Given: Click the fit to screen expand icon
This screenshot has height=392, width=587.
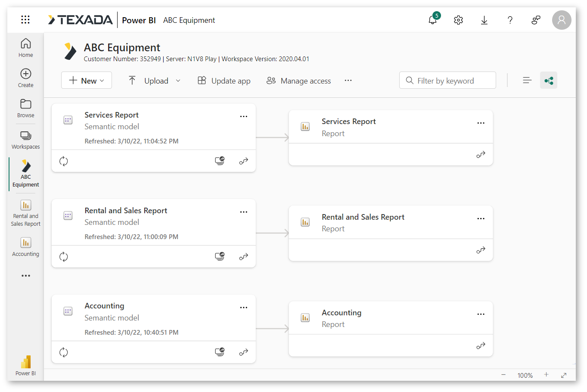Looking at the screenshot, I should tap(563, 375).
